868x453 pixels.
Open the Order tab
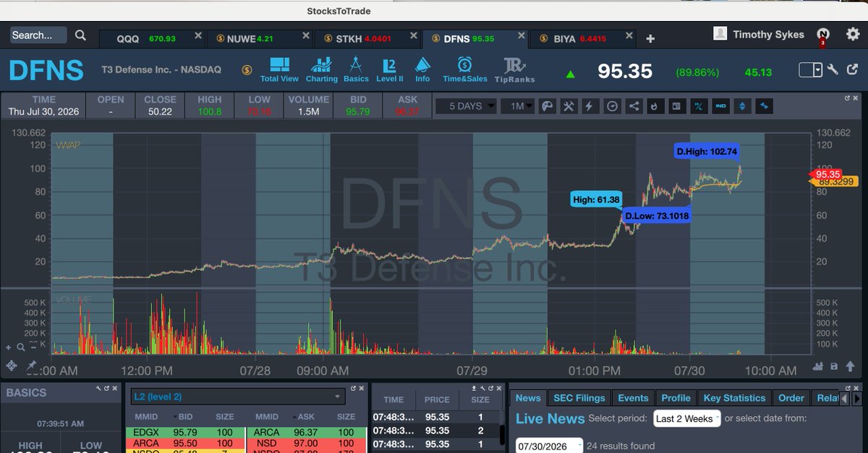[x=791, y=398]
